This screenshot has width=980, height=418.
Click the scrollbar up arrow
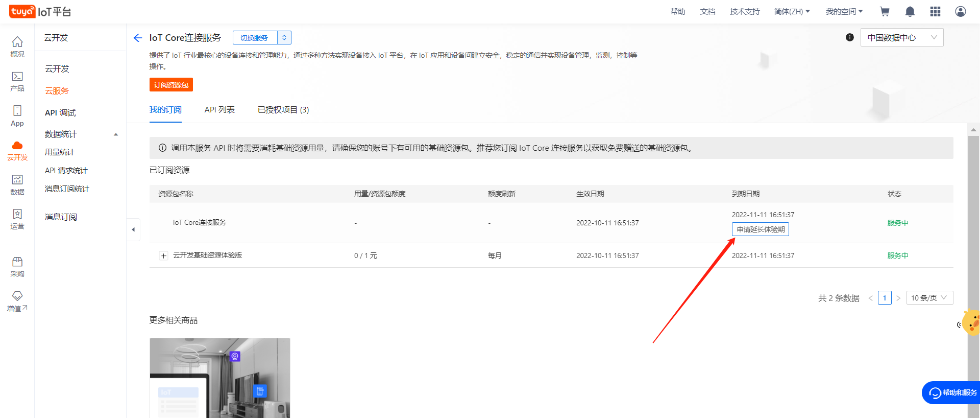(x=973, y=130)
